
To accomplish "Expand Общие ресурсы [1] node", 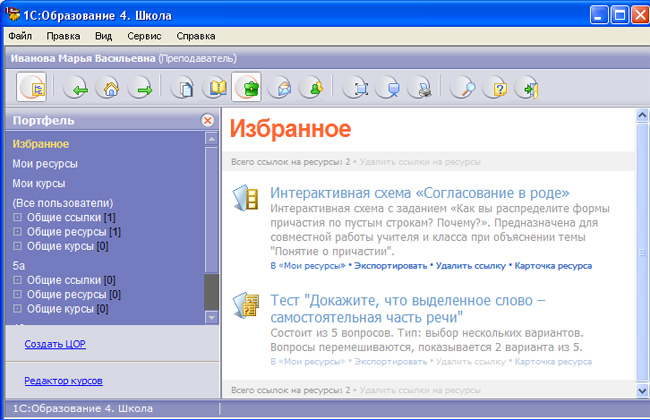I will pyautogui.click(x=17, y=231).
